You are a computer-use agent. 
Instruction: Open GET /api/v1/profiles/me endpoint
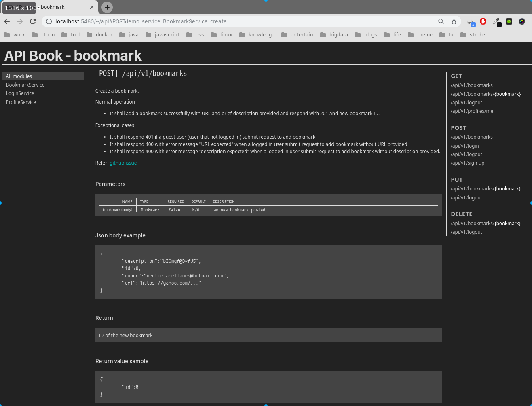coord(472,111)
